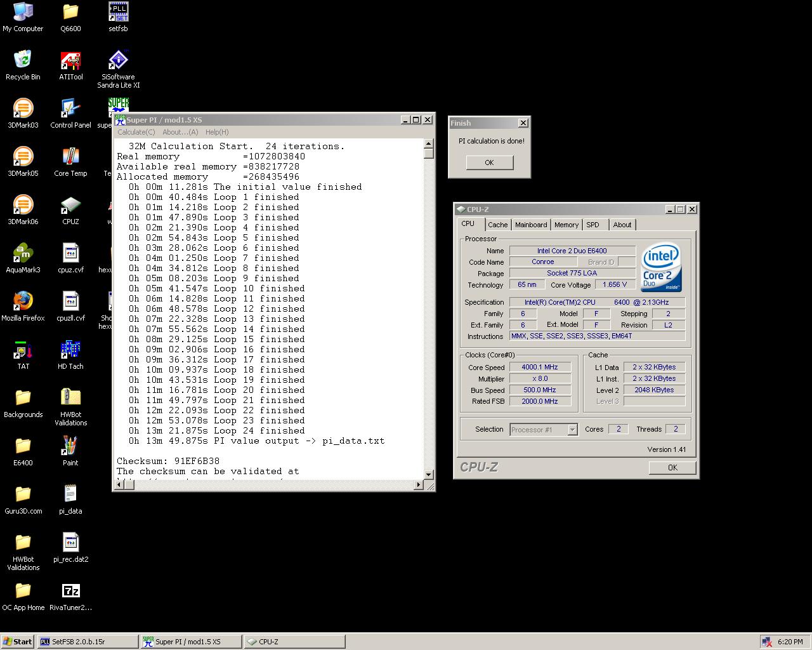Viewport: 812px width, 650px height.
Task: Click system tray network icon
Action: pyautogui.click(x=768, y=642)
